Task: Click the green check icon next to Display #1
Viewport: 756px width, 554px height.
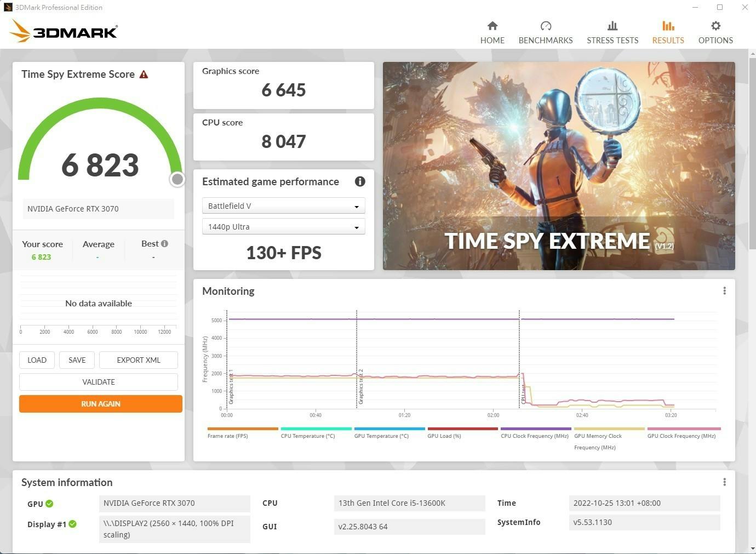Action: (72, 524)
